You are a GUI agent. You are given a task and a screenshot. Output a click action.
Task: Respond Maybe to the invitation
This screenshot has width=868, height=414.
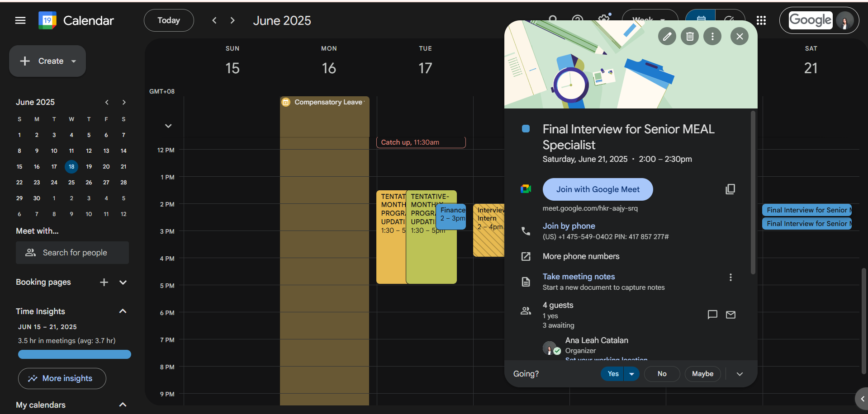pyautogui.click(x=702, y=374)
